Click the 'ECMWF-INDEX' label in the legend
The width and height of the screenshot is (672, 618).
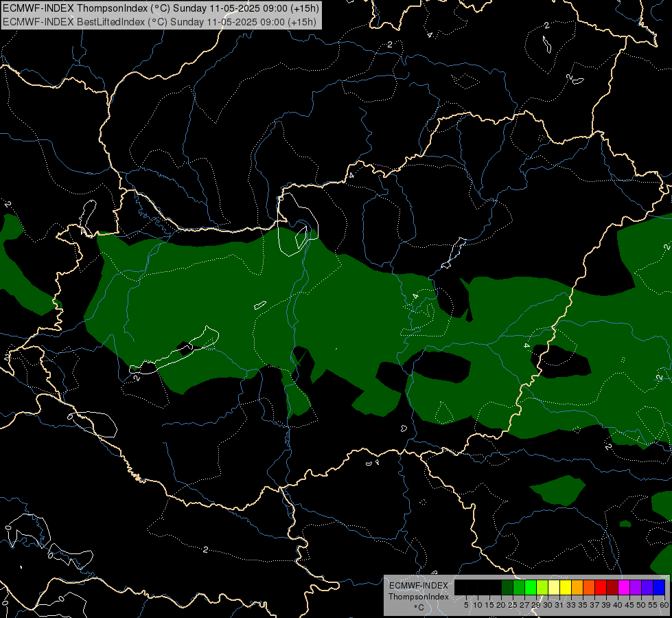(x=419, y=586)
